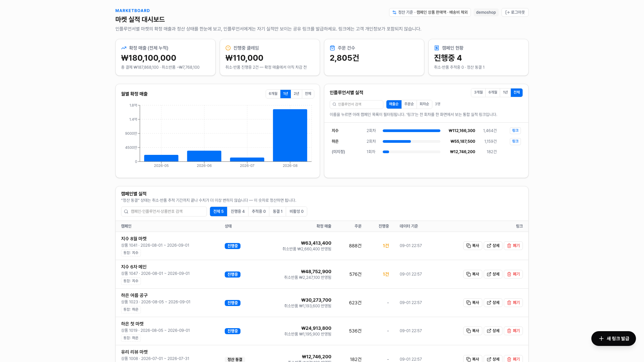
Task: Select influencer 하은 to filter campaigns
Action: tap(335, 141)
